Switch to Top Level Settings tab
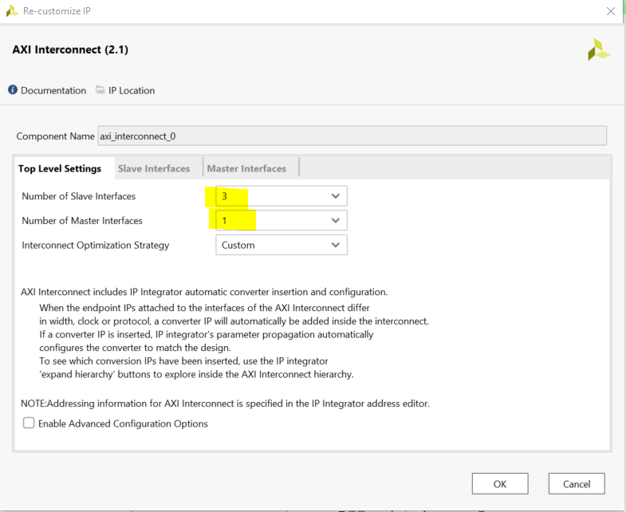Viewport: 626px width, 512px height. point(60,169)
